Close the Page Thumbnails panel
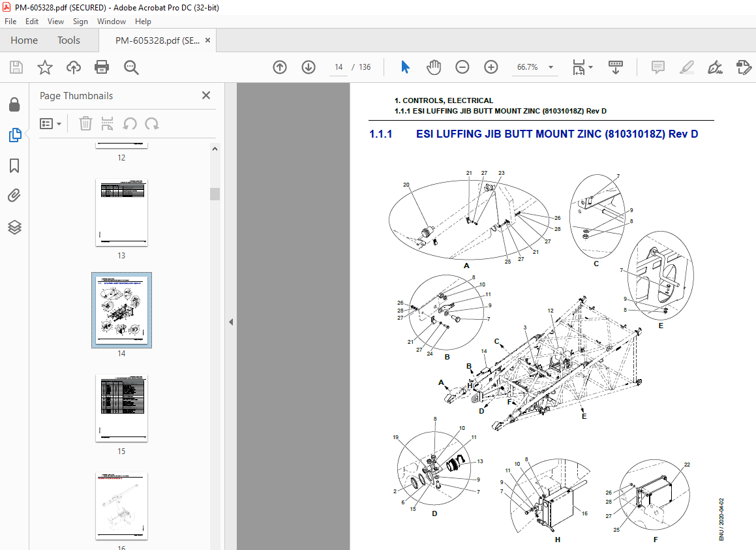This screenshot has width=756, height=550. (x=206, y=95)
